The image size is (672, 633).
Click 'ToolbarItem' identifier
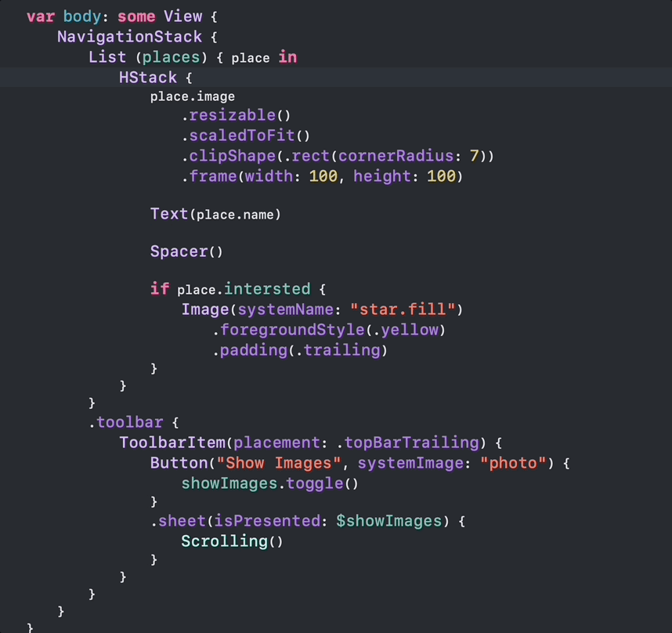(x=172, y=443)
